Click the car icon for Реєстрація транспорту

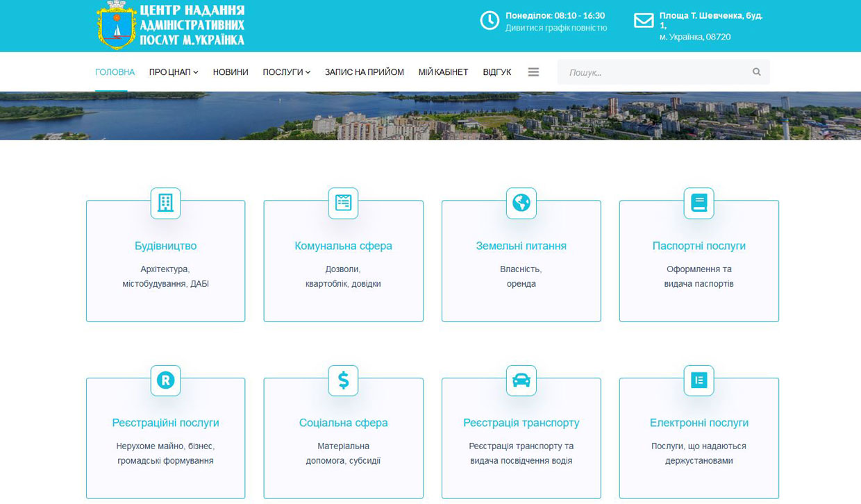[x=521, y=380]
